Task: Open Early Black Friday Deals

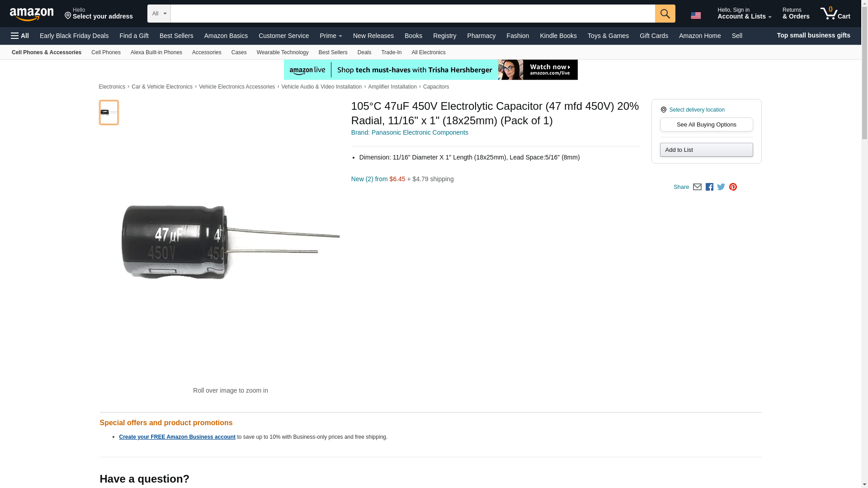Action: [x=74, y=36]
